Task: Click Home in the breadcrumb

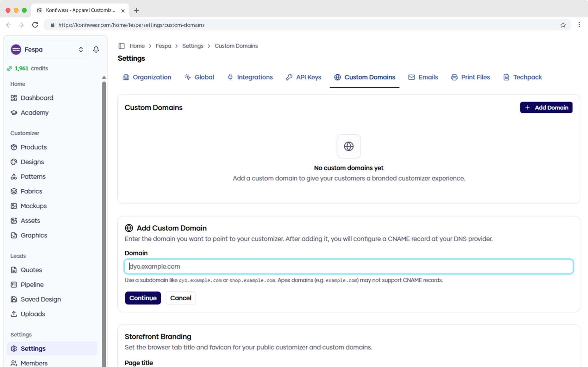Action: tap(137, 46)
